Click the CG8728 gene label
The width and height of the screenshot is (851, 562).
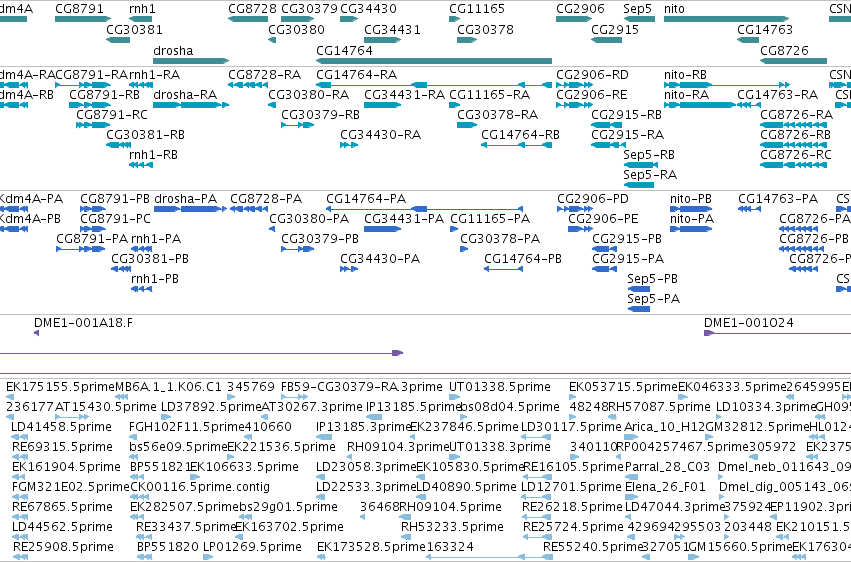click(x=252, y=9)
